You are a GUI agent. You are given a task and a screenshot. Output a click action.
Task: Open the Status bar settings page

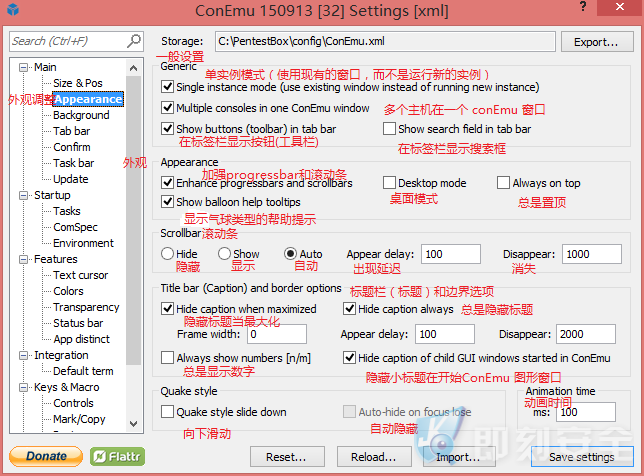coord(78,323)
